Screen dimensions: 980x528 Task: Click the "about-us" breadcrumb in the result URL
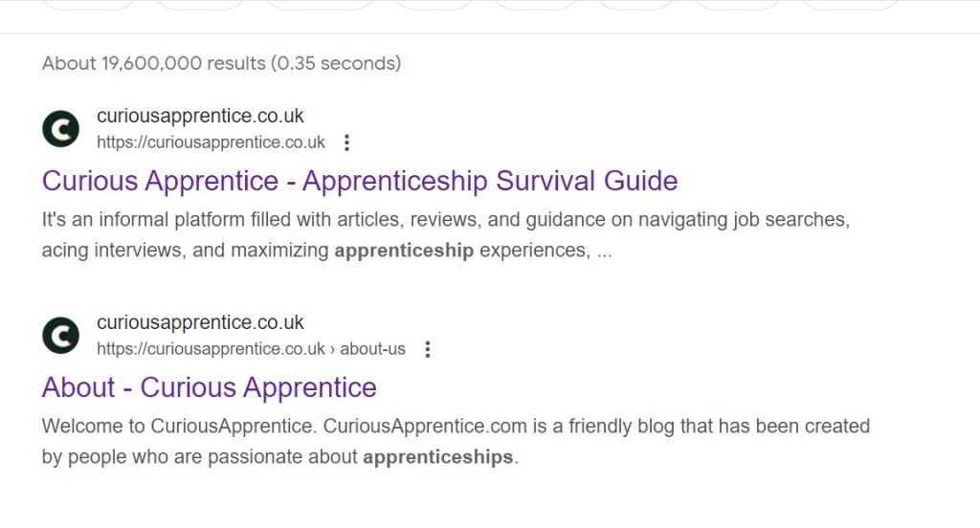click(x=373, y=349)
